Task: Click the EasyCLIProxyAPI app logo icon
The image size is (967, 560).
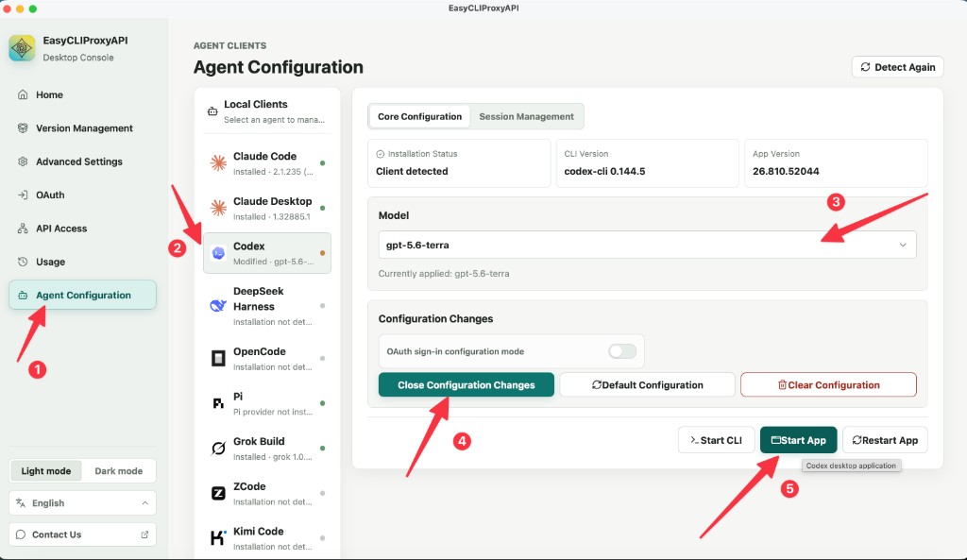Action: (x=22, y=48)
